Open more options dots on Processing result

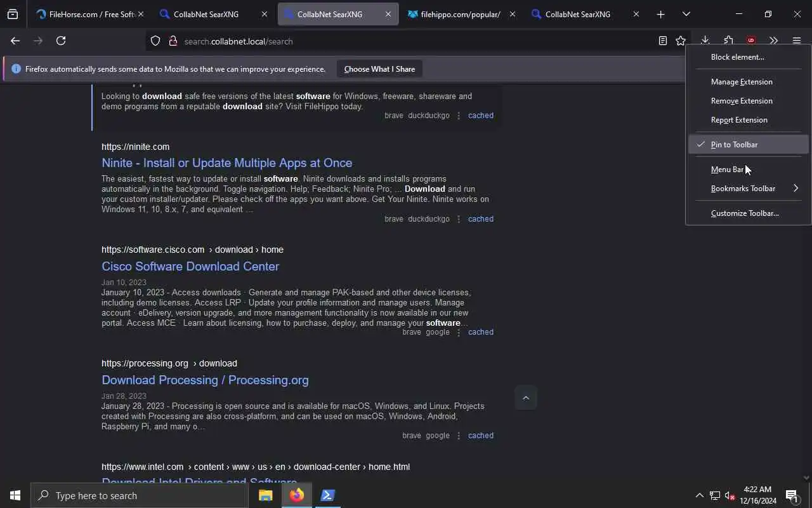tap(459, 436)
